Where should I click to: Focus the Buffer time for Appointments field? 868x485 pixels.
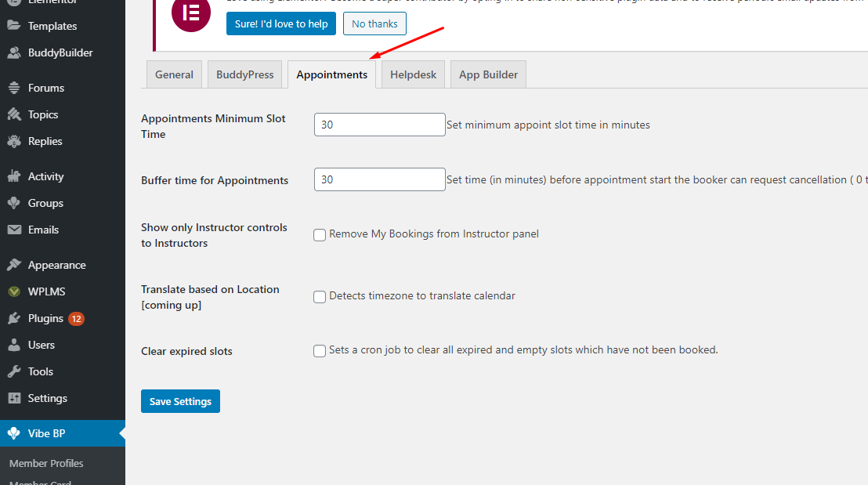coord(380,179)
